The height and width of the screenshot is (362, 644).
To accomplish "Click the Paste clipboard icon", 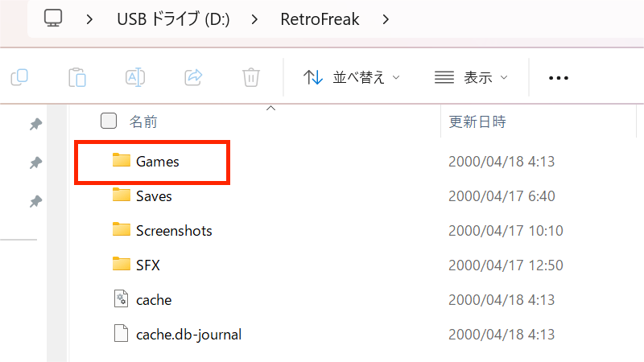I will [77, 77].
